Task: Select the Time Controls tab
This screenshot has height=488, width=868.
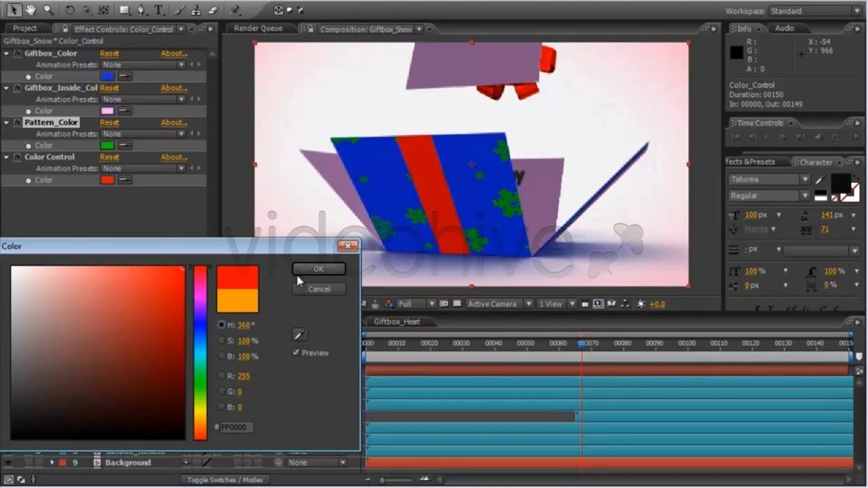Action: pos(759,123)
